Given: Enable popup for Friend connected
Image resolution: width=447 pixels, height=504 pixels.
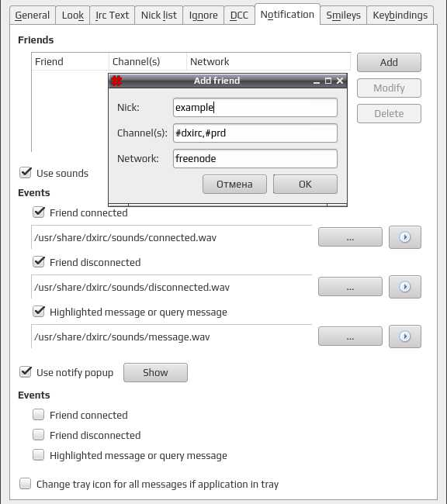Looking at the screenshot, I should click(39, 415).
